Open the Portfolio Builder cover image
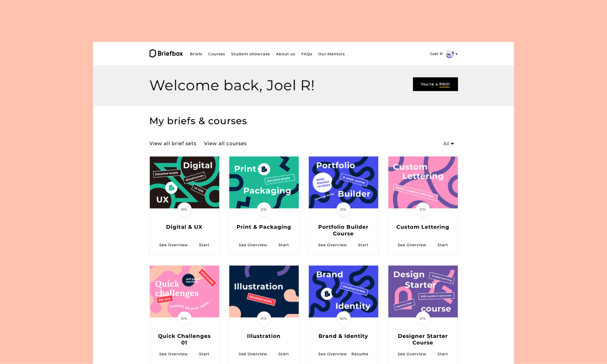Screen dimensions: 607x364 (x=344, y=182)
